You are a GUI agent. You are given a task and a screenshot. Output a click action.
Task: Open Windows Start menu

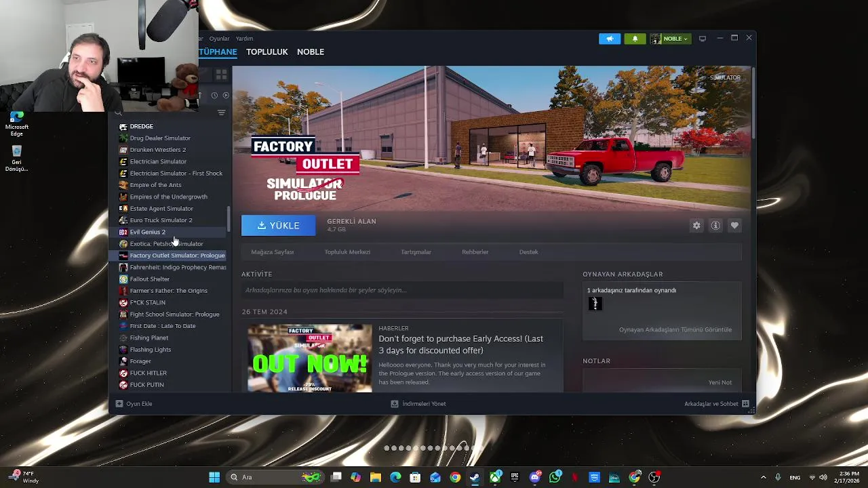pyautogui.click(x=214, y=477)
